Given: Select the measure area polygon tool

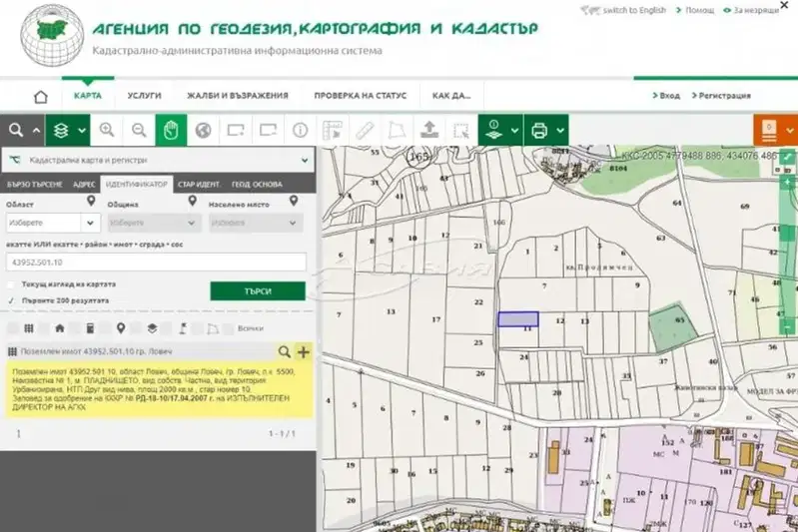Looking at the screenshot, I should [x=397, y=130].
